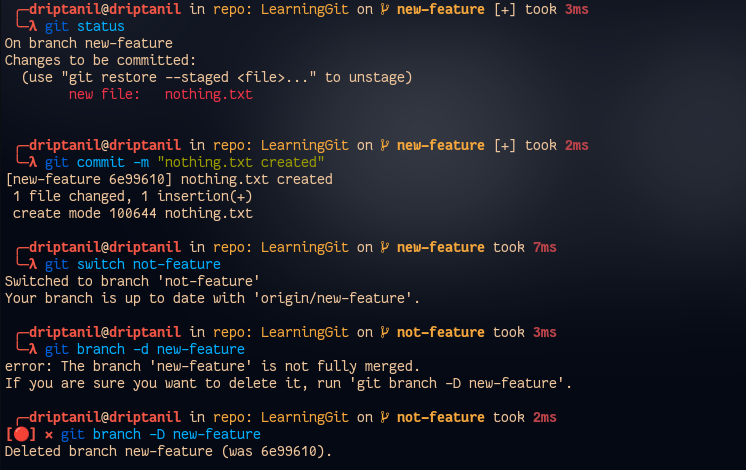Click the lambda symbol before git status

(32, 27)
